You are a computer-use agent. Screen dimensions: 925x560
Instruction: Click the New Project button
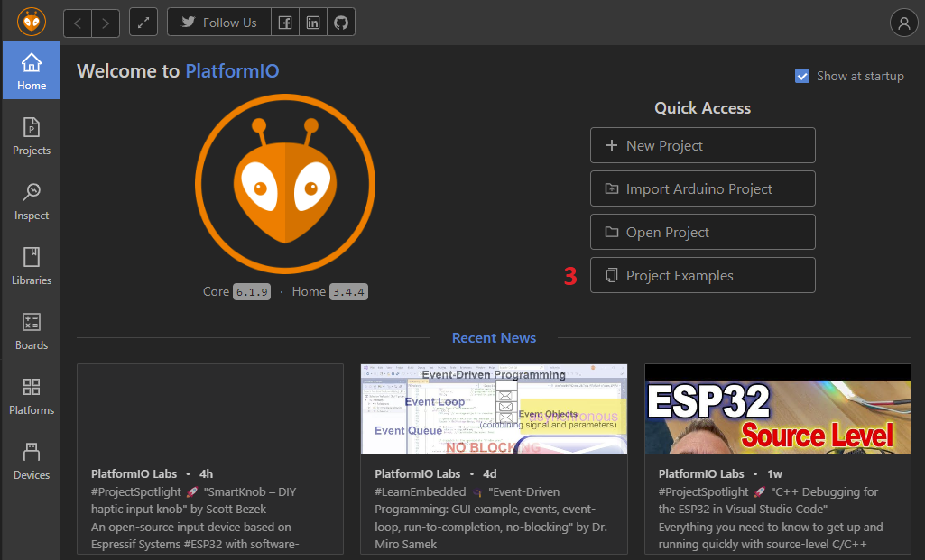[x=702, y=145]
